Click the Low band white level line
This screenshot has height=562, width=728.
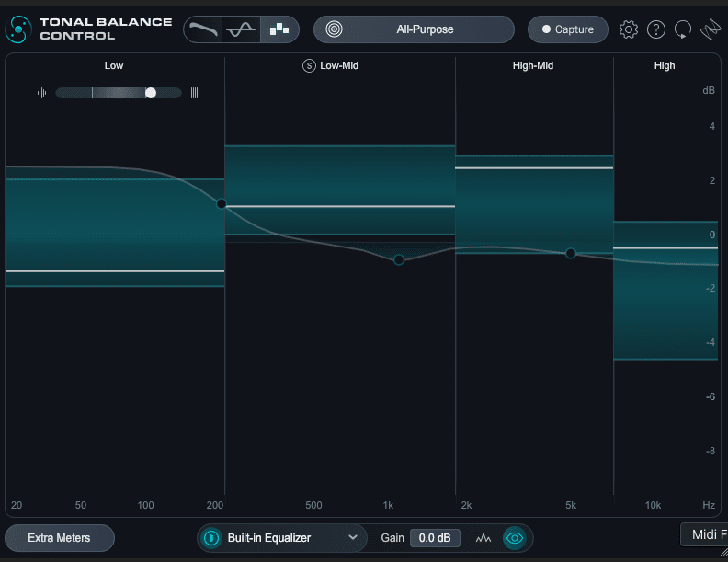pos(115,270)
